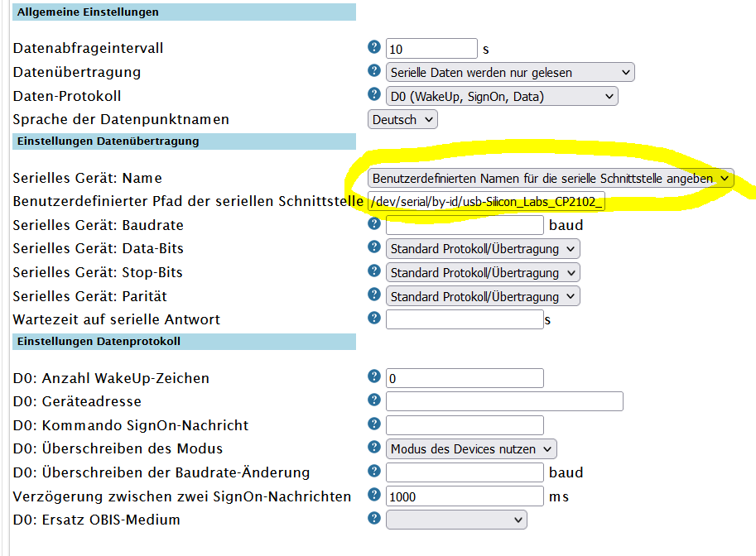Open Serielles Gerät: Name dropdown

coord(551,178)
